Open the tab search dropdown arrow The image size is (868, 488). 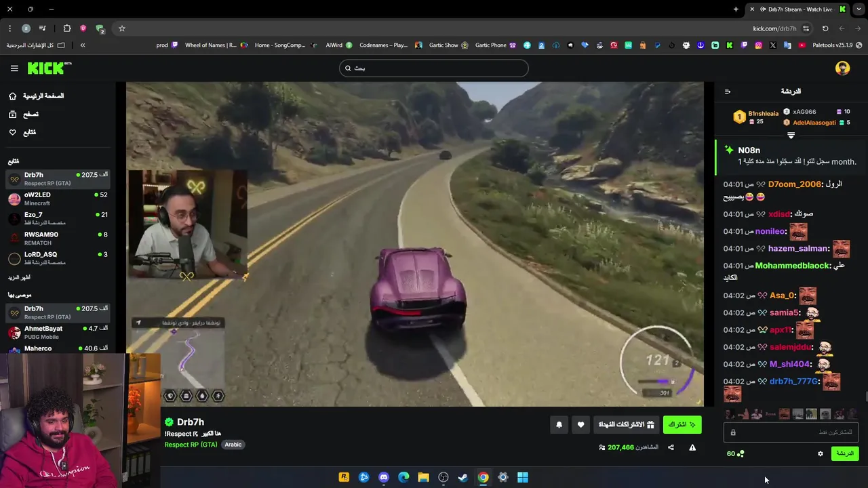pyautogui.click(x=859, y=9)
